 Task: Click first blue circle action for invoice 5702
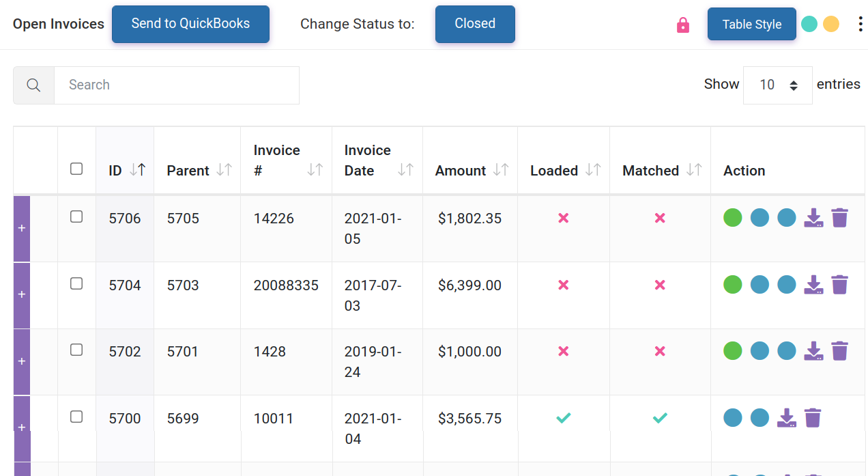pos(759,351)
